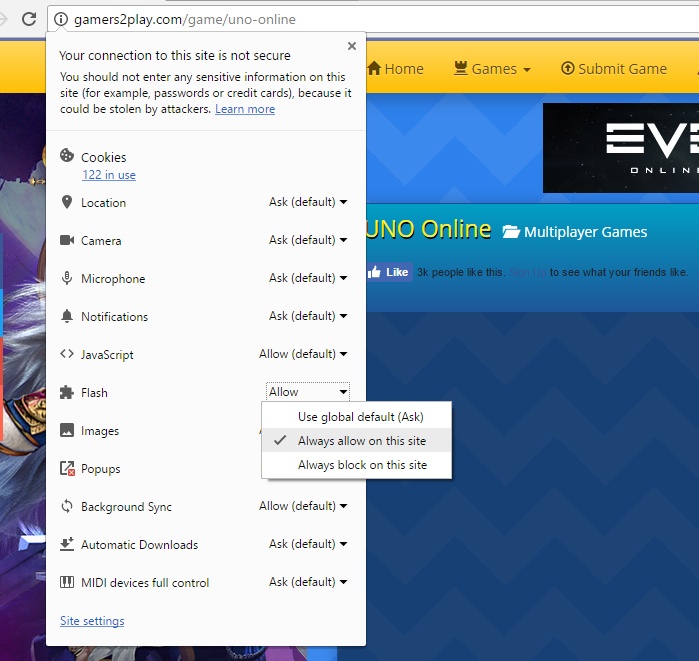Open the Background Sync permission dropdown
The height and width of the screenshot is (661, 699).
tap(303, 506)
